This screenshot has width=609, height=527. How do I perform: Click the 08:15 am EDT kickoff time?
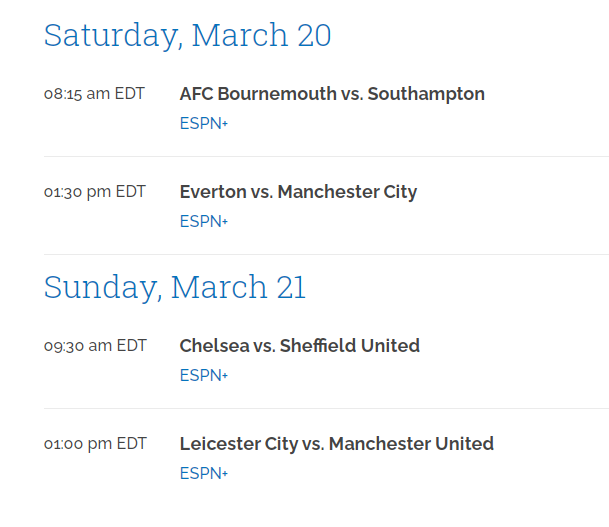click(x=94, y=94)
